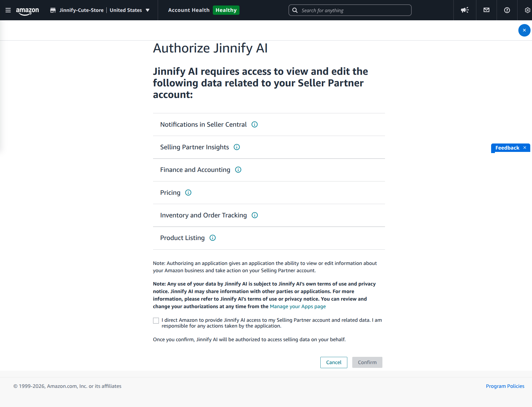Open the help question mark icon
This screenshot has height=407, width=532.
click(x=507, y=10)
